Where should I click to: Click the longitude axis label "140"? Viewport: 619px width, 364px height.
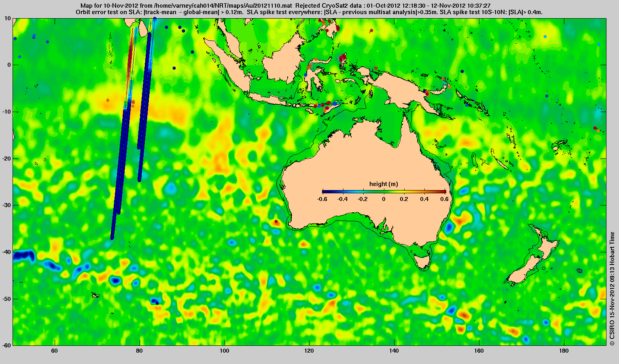pyautogui.click(x=394, y=351)
